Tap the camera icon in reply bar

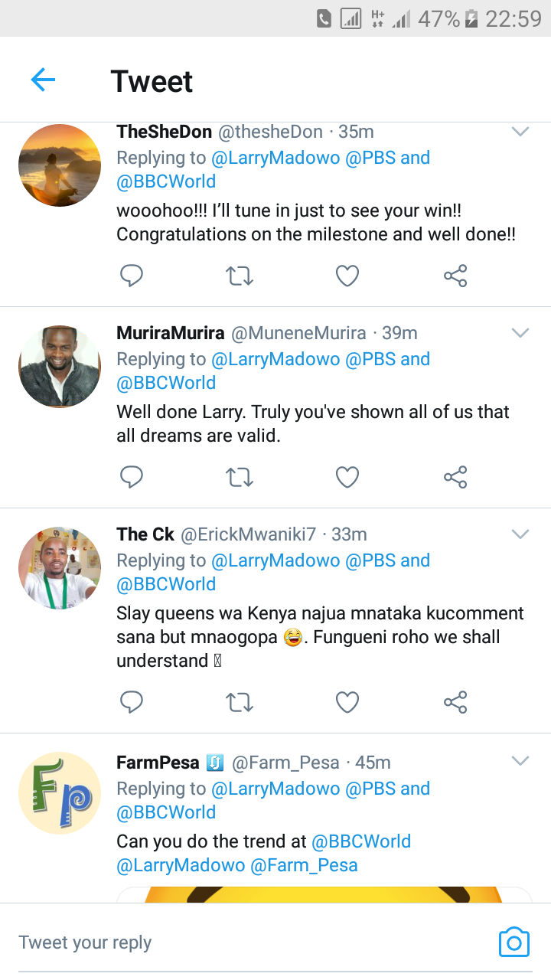514,942
